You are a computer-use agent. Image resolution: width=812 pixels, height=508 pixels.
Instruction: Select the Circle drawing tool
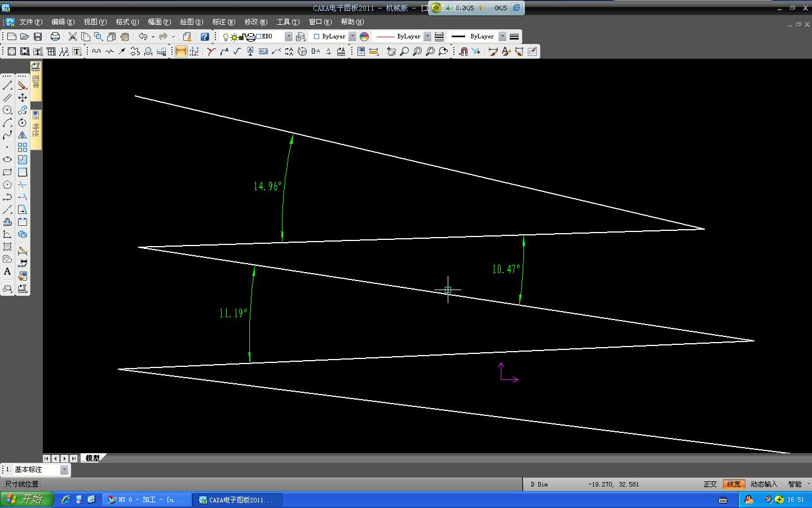tap(7, 110)
